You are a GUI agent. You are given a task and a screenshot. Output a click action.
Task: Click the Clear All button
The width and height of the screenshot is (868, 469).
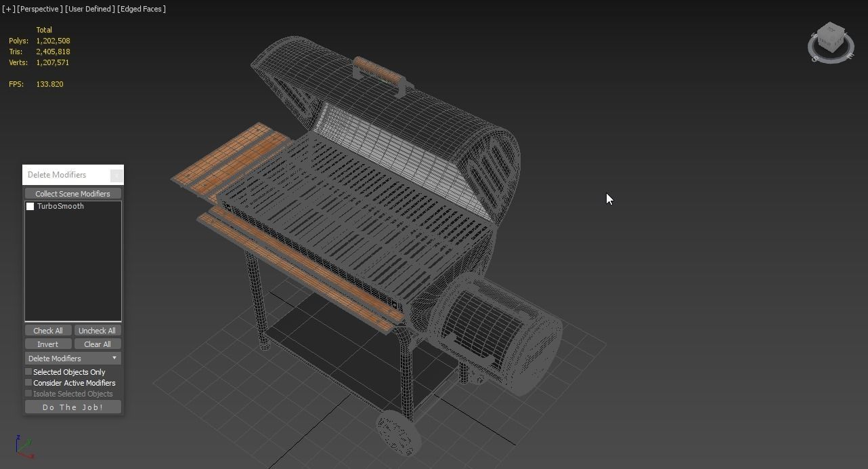point(97,344)
